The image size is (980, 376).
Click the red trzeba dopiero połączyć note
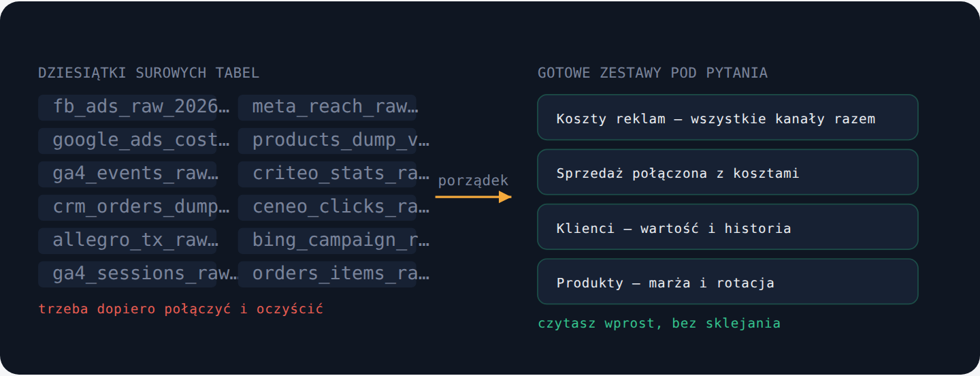181,309
